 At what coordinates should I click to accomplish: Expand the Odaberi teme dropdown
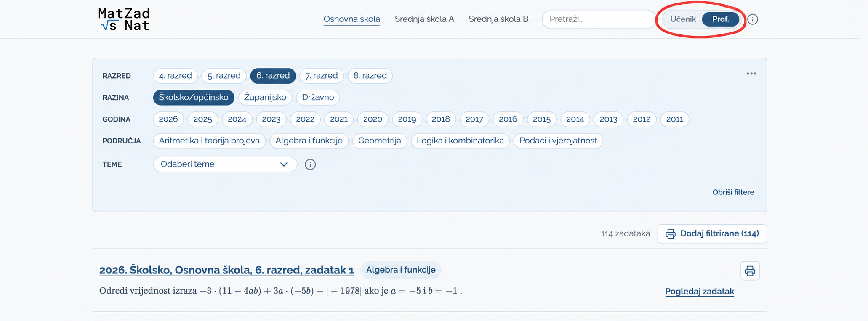pos(225,164)
